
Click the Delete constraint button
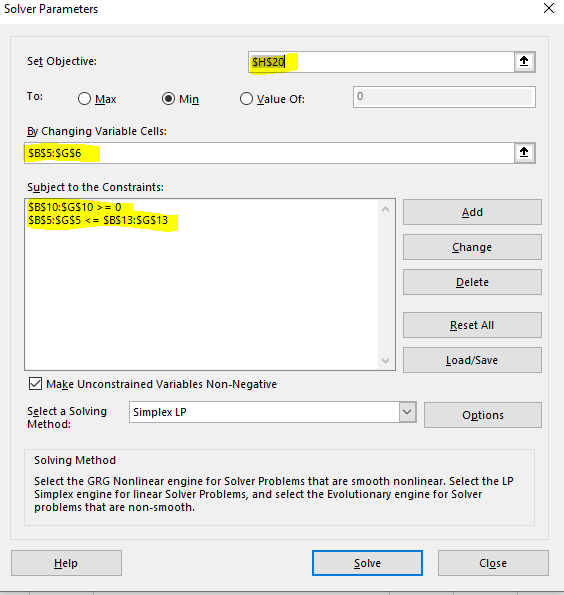point(472,282)
